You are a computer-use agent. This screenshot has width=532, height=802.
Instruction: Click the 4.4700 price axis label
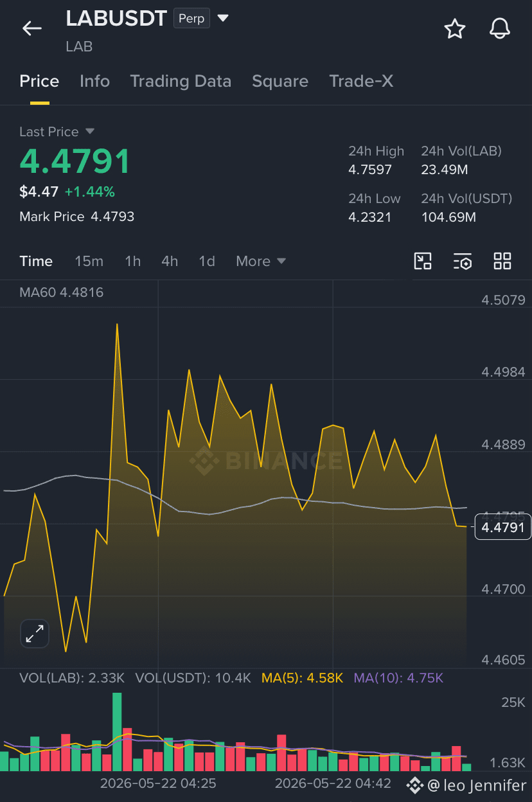click(x=503, y=589)
